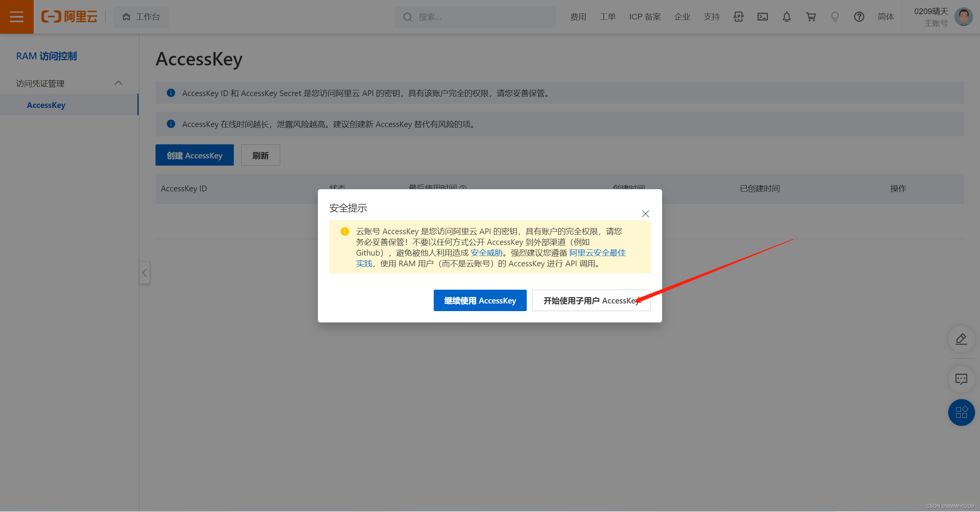Screen dimensions: 980x512
Task: Click 开始使用子用户 AccessKey button
Action: [591, 300]
